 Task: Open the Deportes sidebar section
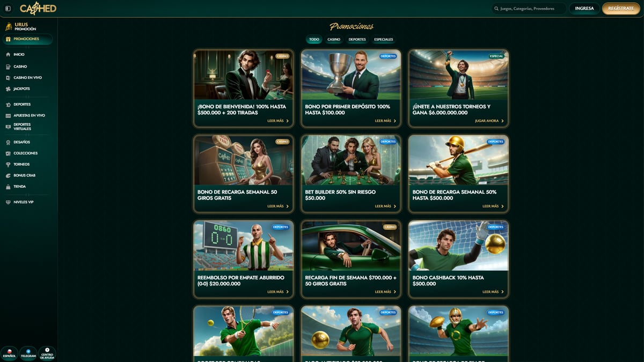click(22, 104)
